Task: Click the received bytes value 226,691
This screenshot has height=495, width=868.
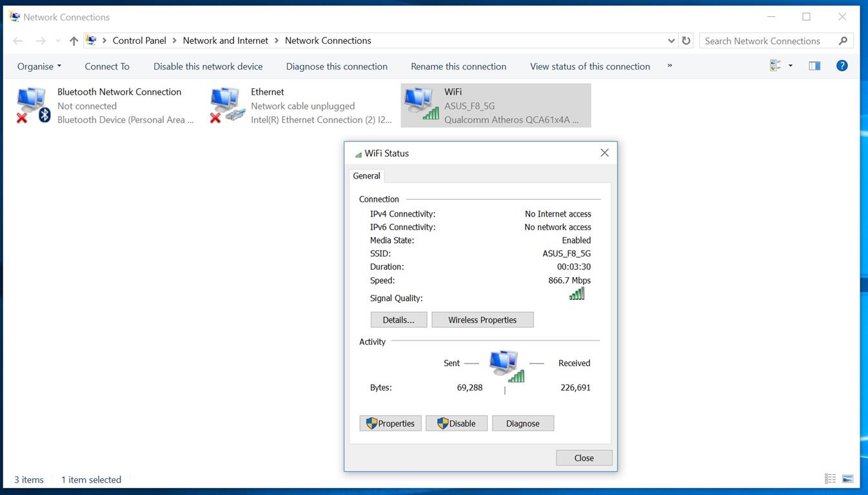Action: tap(575, 388)
